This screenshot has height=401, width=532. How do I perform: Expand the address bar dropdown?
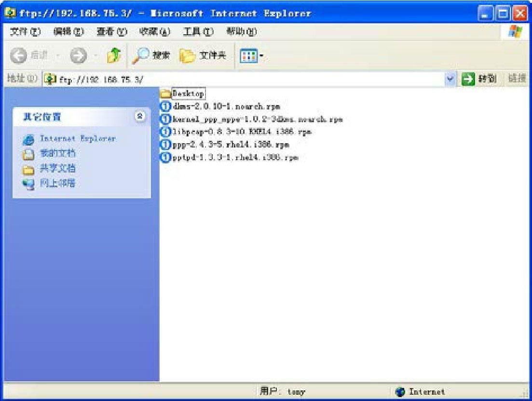coord(450,80)
